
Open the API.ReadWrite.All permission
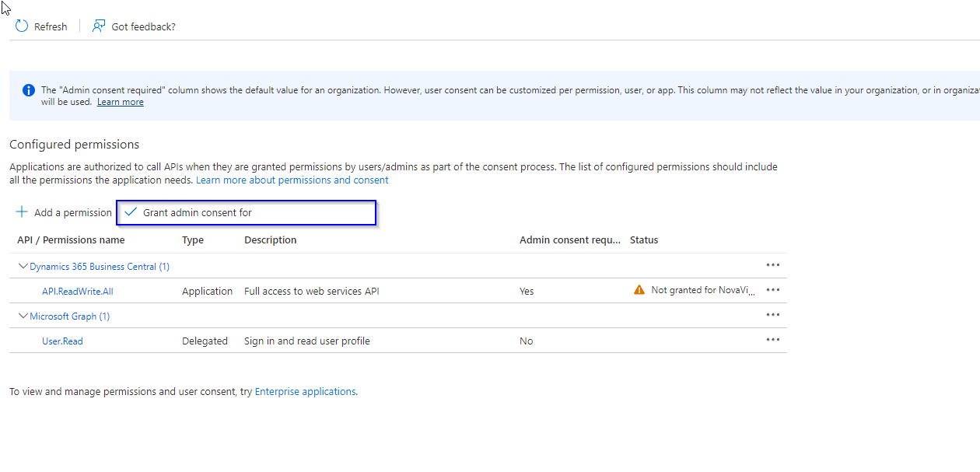coord(77,292)
